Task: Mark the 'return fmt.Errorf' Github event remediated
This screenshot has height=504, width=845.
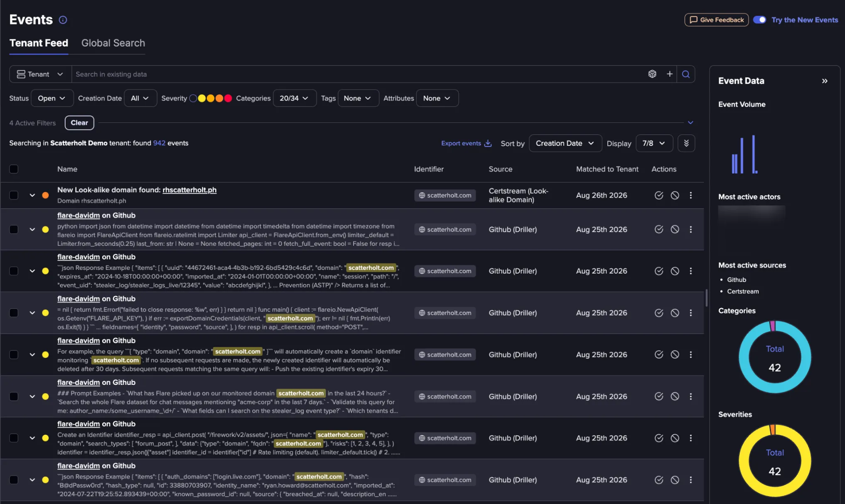Action: tap(659, 313)
